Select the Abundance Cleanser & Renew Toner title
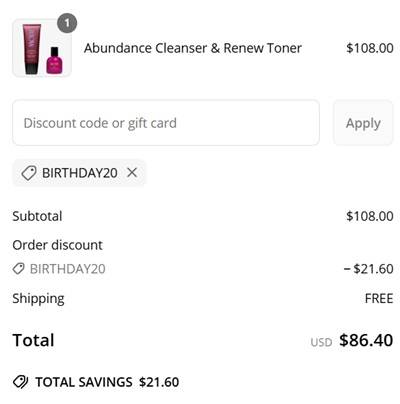Screen dimensions: 400x404 [x=193, y=48]
